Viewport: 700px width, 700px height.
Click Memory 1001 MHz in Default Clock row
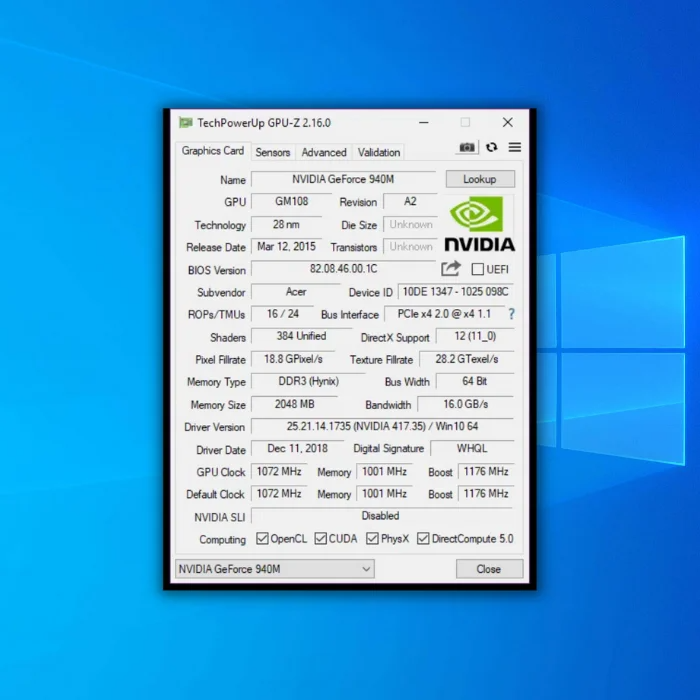point(384,494)
